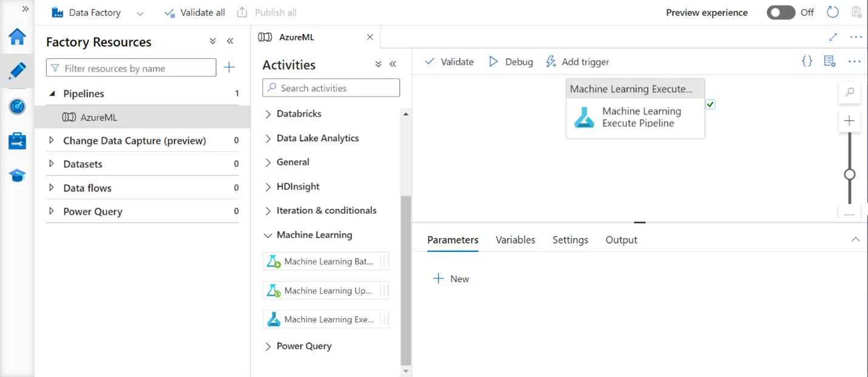View pipeline JSON code with braces icon

click(x=807, y=61)
